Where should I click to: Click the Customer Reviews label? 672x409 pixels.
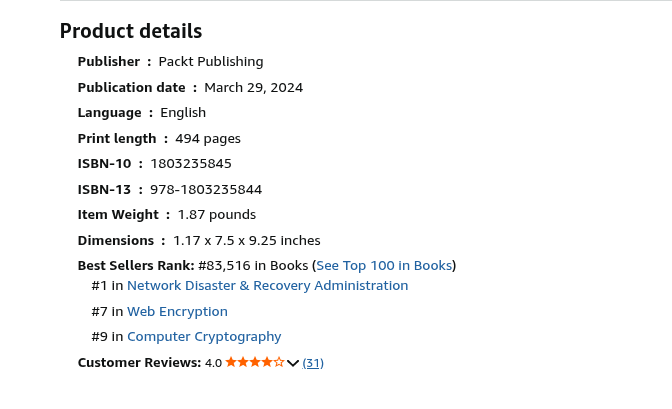click(139, 362)
